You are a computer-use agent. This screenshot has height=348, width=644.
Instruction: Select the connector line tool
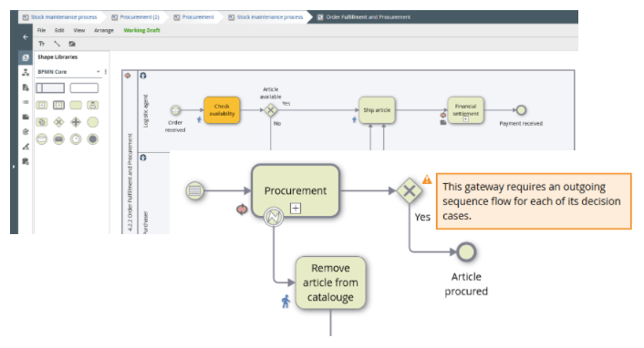click(x=57, y=44)
